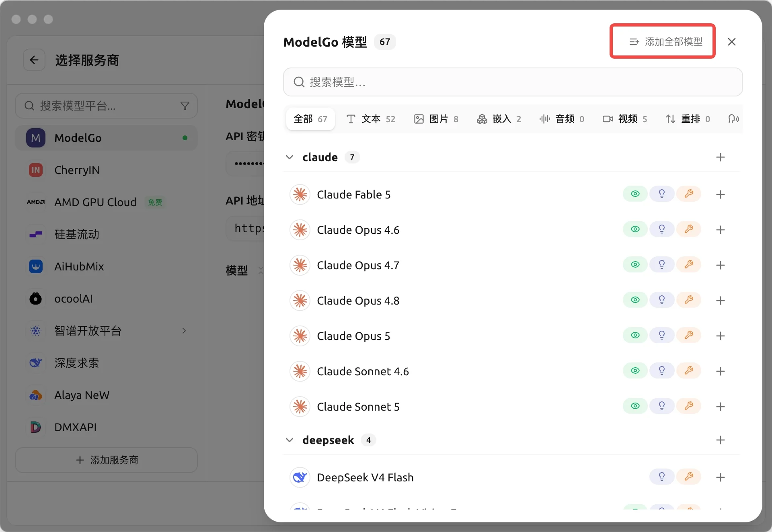Viewport: 772px width, 532px height.
Task: Switch to the 文本 52 tab
Action: coord(371,119)
